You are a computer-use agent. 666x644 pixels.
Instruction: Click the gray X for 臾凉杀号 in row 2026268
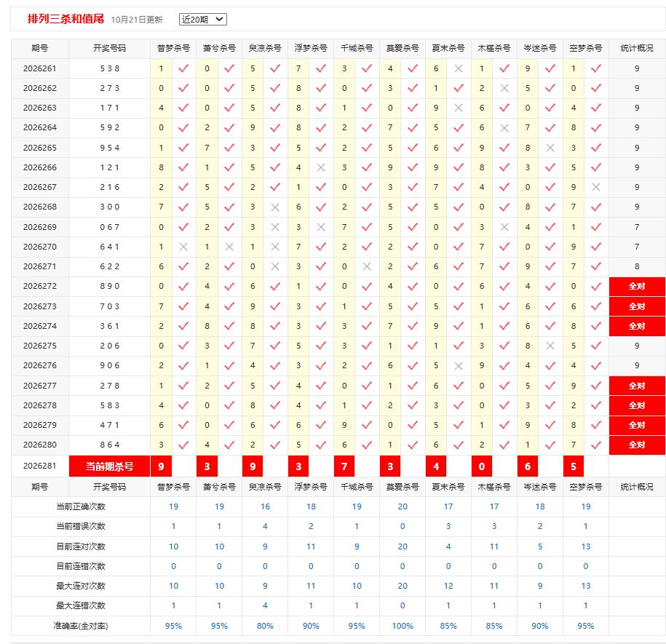click(x=275, y=207)
